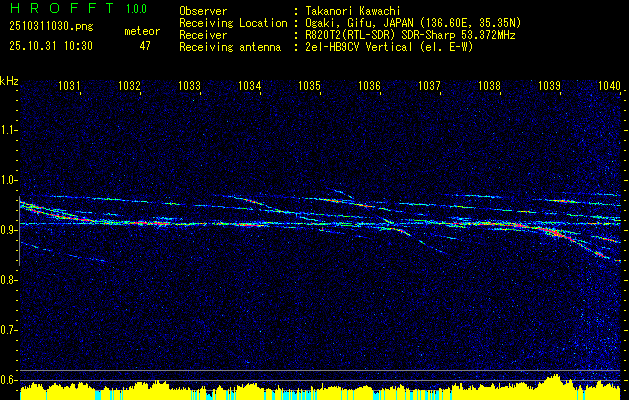Click time marker 1036
The width and height of the screenshot is (629, 400).
369,85
